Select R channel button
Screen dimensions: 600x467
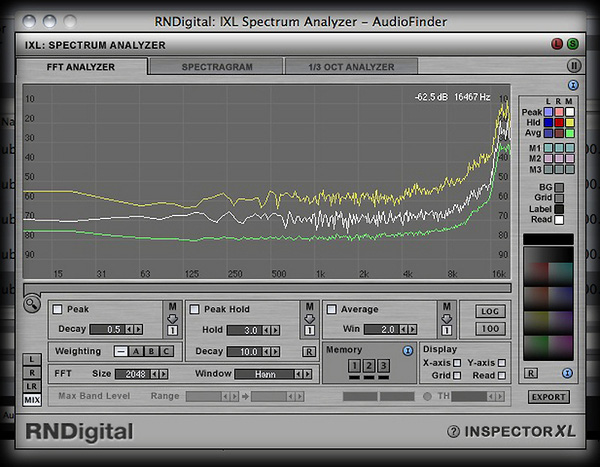click(32, 372)
